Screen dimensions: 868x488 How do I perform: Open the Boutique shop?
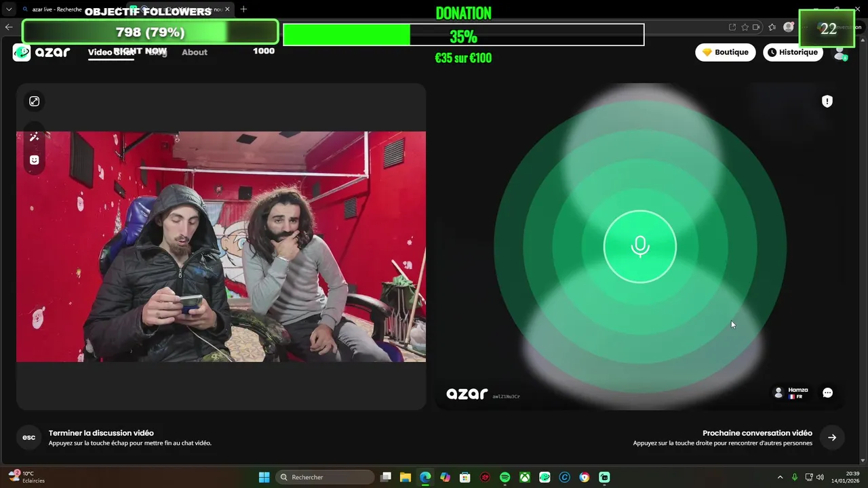(x=725, y=52)
